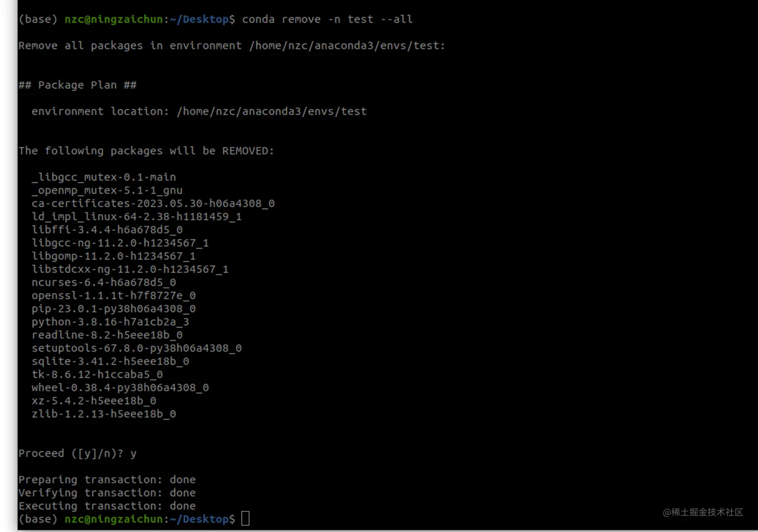The height and width of the screenshot is (532, 758).
Task: Click the 'Proceed ([y]/n)? y' prompt line
Action: point(78,453)
